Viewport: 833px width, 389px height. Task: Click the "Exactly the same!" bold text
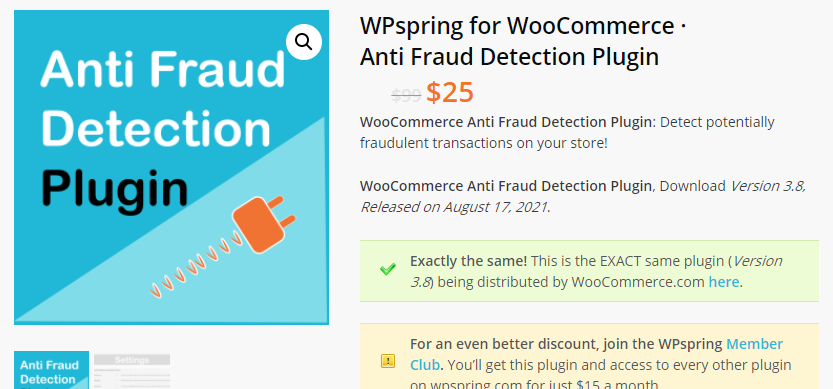(468, 261)
